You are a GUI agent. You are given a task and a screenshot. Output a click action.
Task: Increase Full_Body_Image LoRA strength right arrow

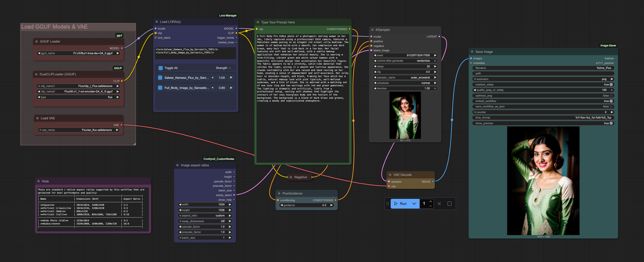pyautogui.click(x=231, y=88)
